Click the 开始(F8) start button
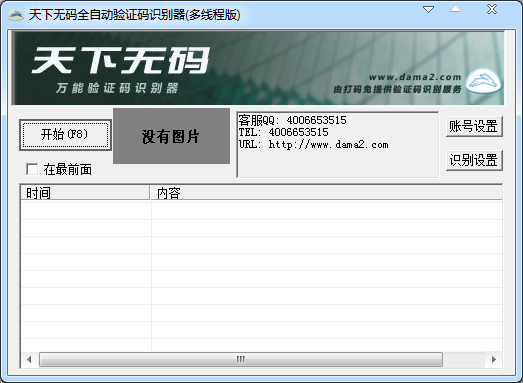 (65, 134)
